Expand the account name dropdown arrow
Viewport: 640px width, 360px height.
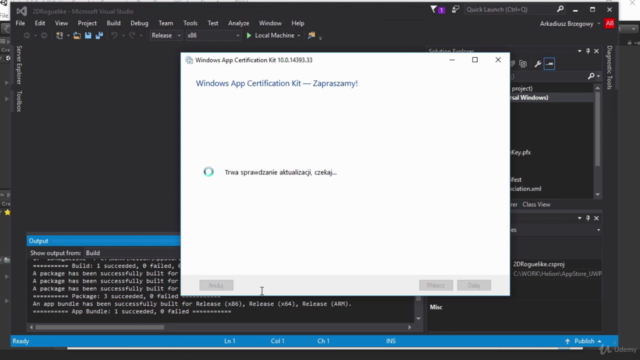point(599,24)
